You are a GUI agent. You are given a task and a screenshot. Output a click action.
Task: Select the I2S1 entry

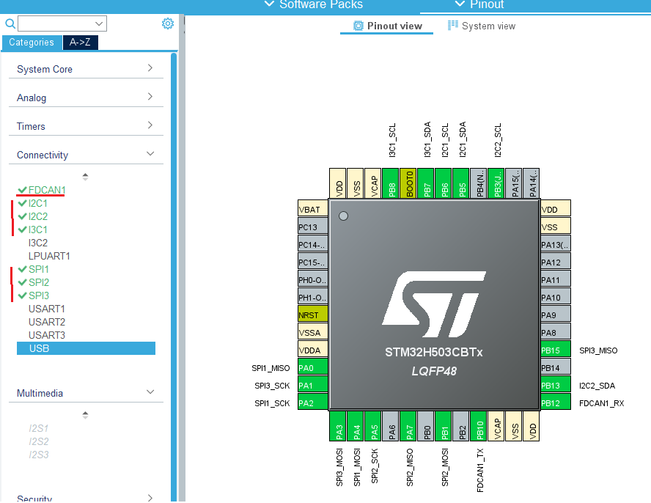coord(39,428)
